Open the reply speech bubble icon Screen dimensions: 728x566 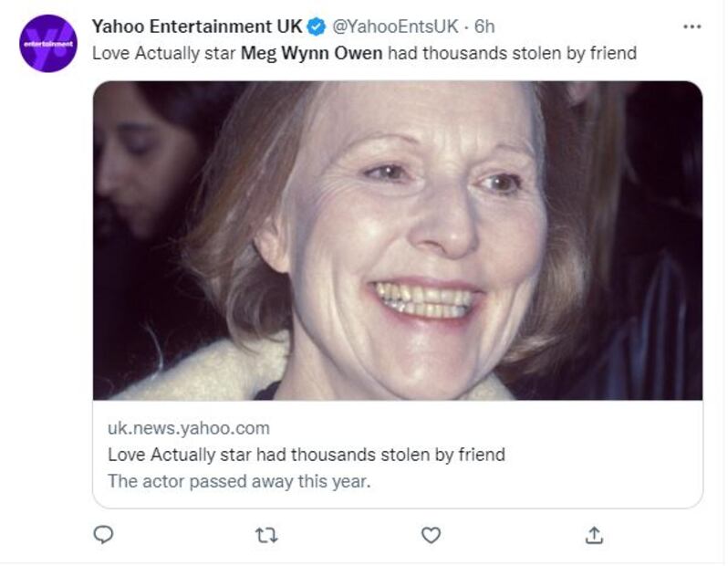click(x=103, y=535)
